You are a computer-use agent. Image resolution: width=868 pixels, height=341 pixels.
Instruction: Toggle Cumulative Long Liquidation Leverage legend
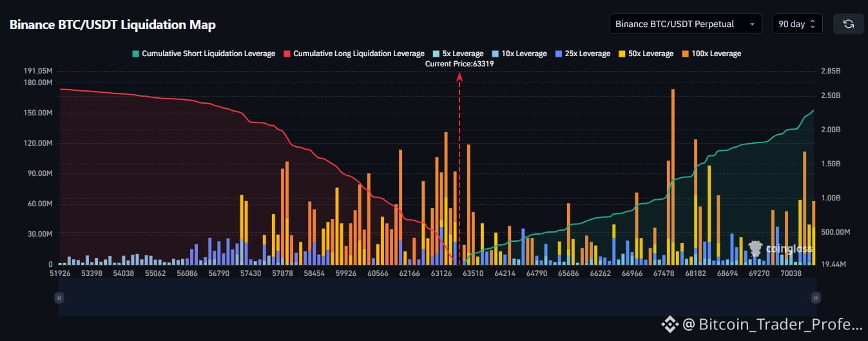(353, 54)
